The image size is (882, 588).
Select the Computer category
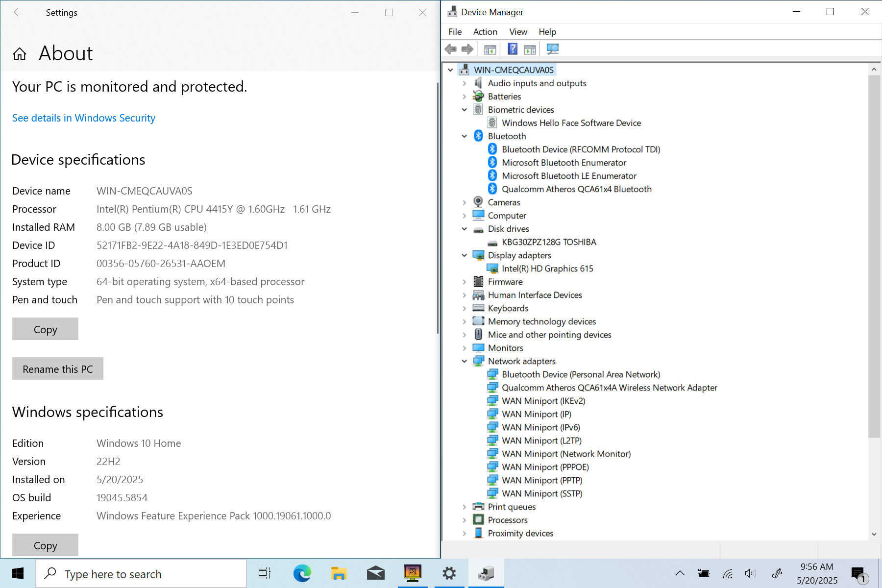click(507, 216)
